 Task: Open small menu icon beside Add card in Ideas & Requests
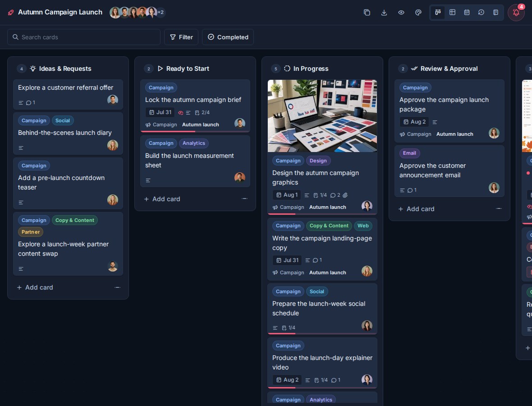coord(117,287)
